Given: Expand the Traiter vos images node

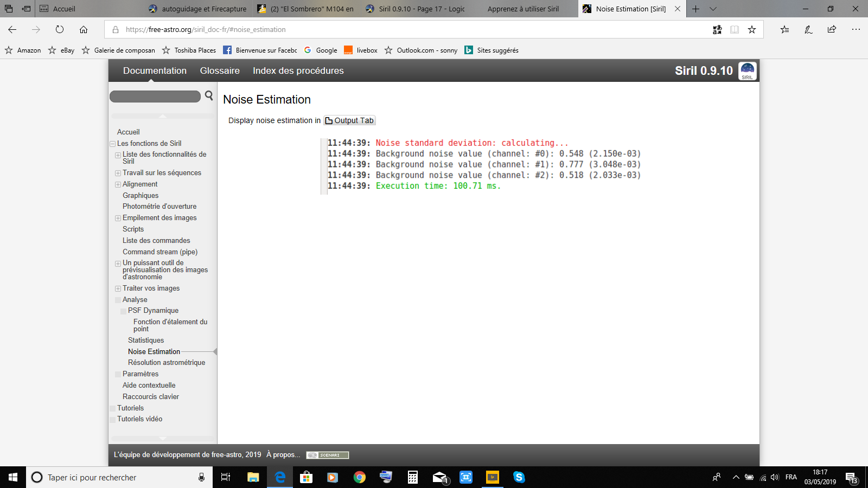Looking at the screenshot, I should pyautogui.click(x=118, y=289).
